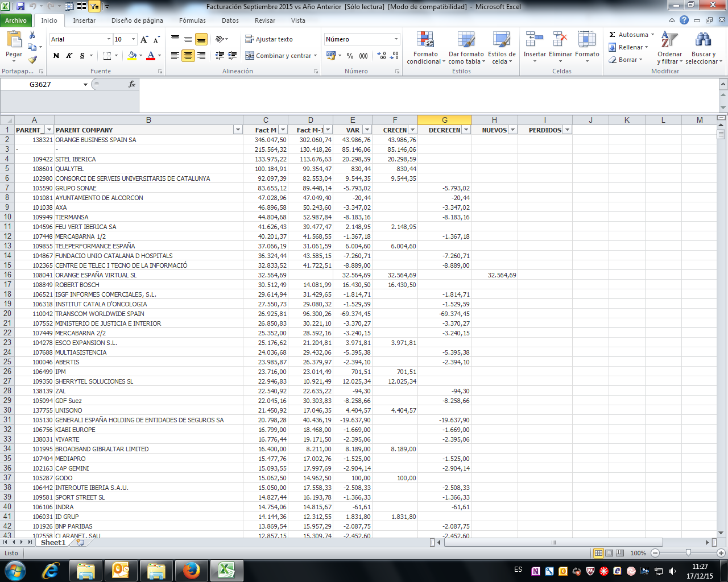Click the text orientation icon
The height and width of the screenshot is (582, 728).
220,39
